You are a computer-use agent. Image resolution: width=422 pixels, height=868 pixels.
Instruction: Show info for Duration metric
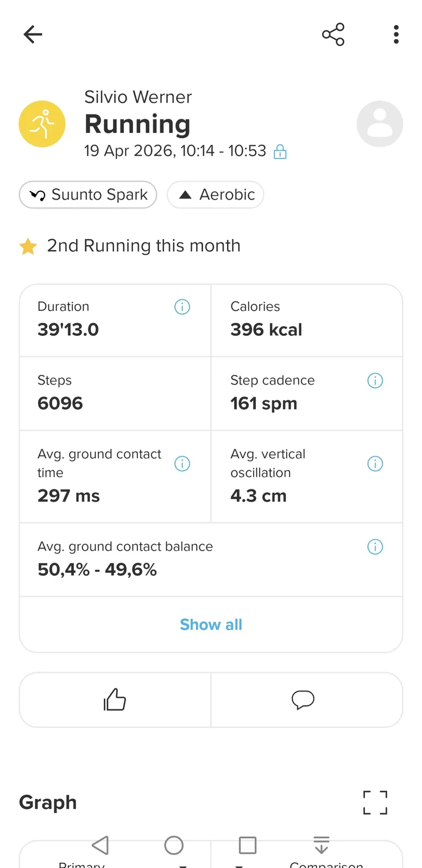[182, 307]
